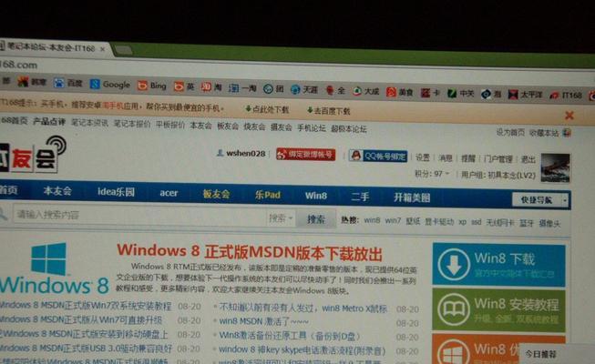Viewport: 595px width, 364px height.
Task: Click the 本友会 site logo
Action: (33, 155)
